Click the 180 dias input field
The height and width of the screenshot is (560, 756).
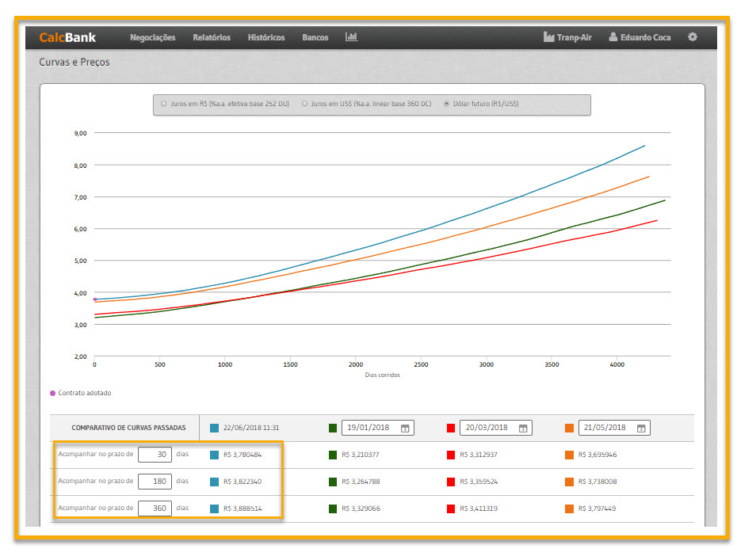point(155,482)
